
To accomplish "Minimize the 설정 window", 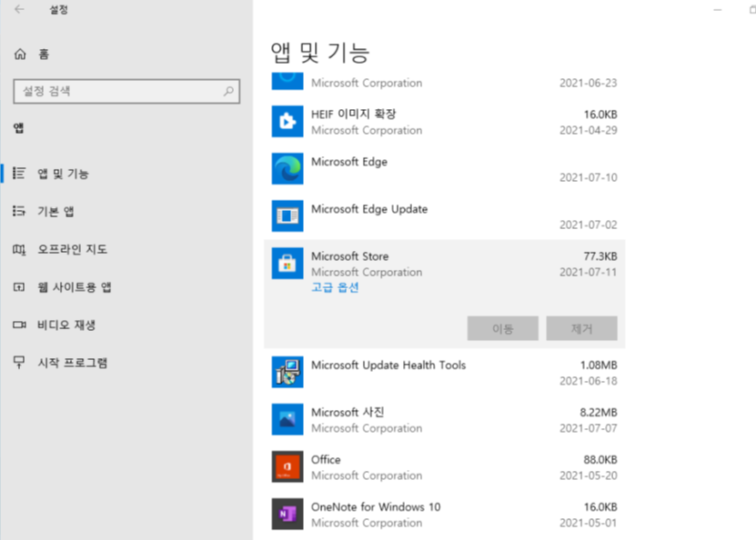I will click(718, 10).
